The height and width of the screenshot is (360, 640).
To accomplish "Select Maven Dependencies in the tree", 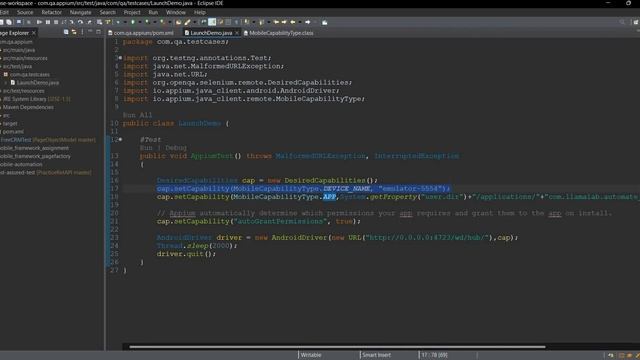I will click(27, 107).
